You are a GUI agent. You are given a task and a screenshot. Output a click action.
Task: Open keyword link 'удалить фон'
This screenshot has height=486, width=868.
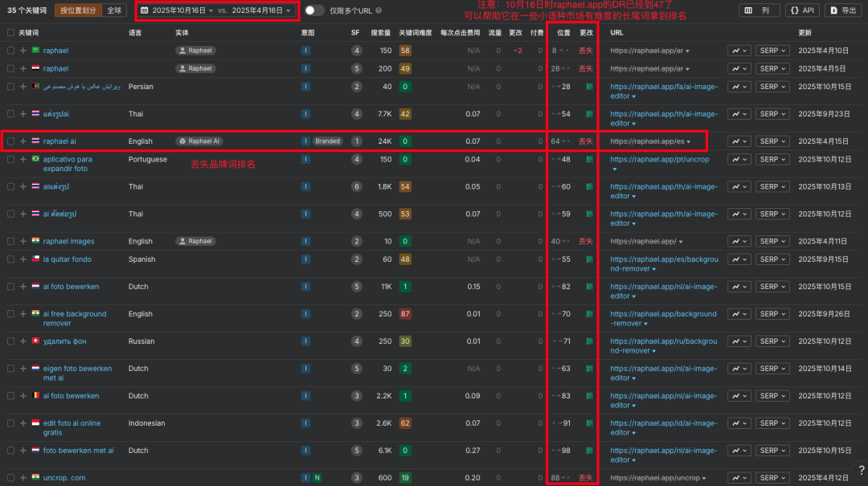pos(65,341)
